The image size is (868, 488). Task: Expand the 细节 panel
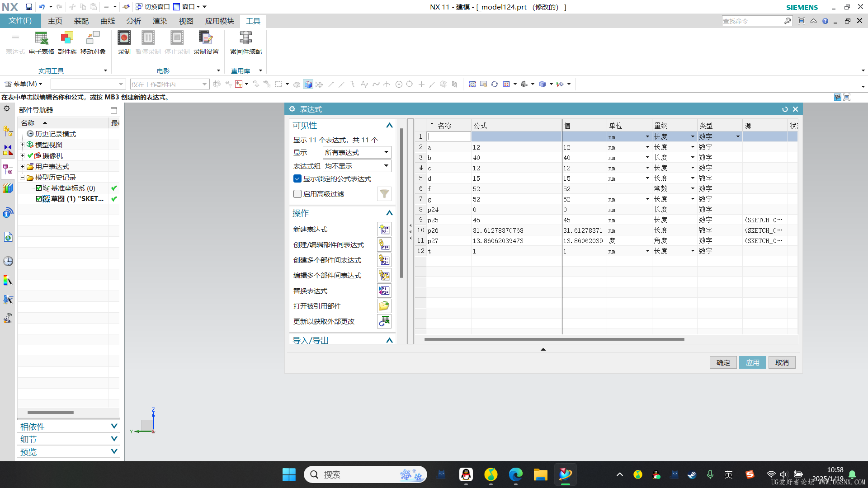pyautogui.click(x=114, y=439)
